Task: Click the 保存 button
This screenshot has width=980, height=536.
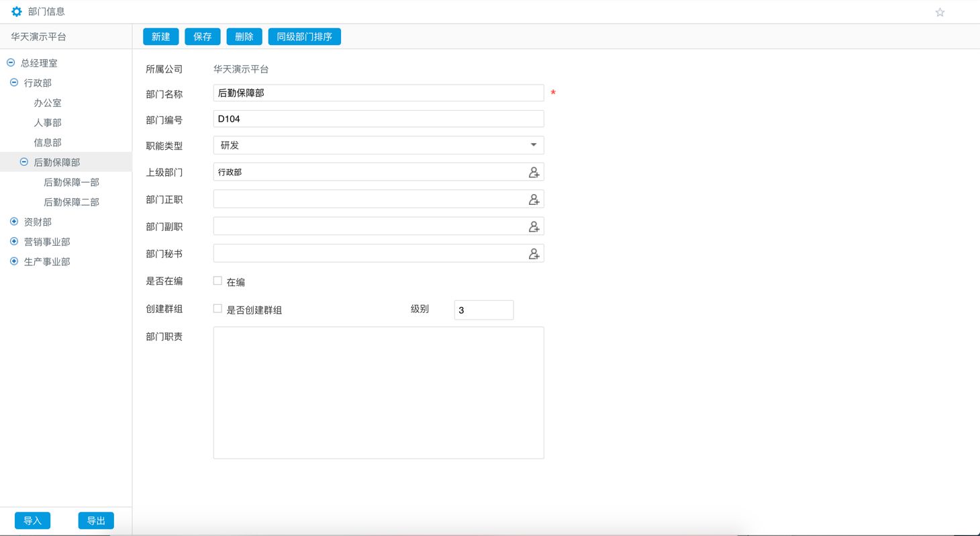Action: click(x=202, y=37)
